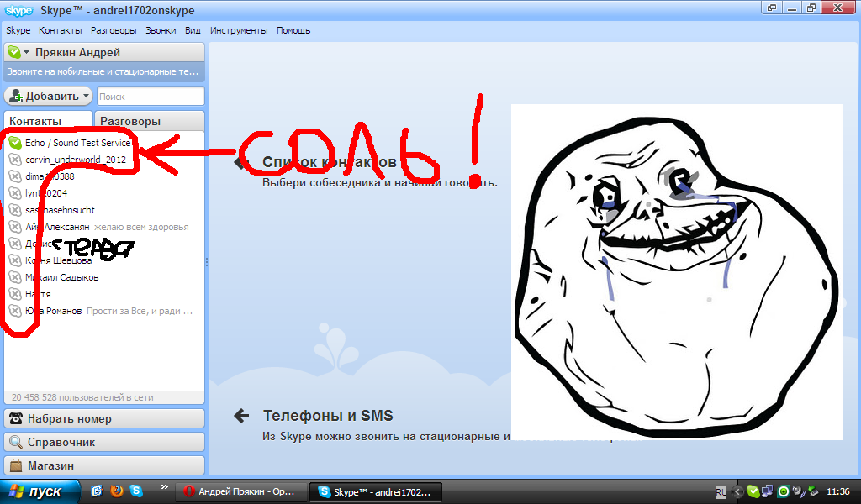Open the Справочник directory button
This screenshot has height=504, width=861.
pos(104,442)
